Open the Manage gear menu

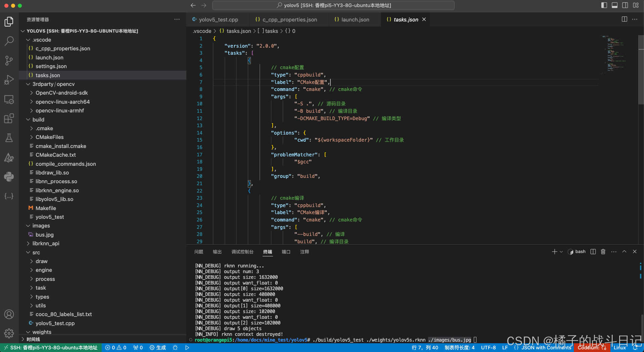9,333
